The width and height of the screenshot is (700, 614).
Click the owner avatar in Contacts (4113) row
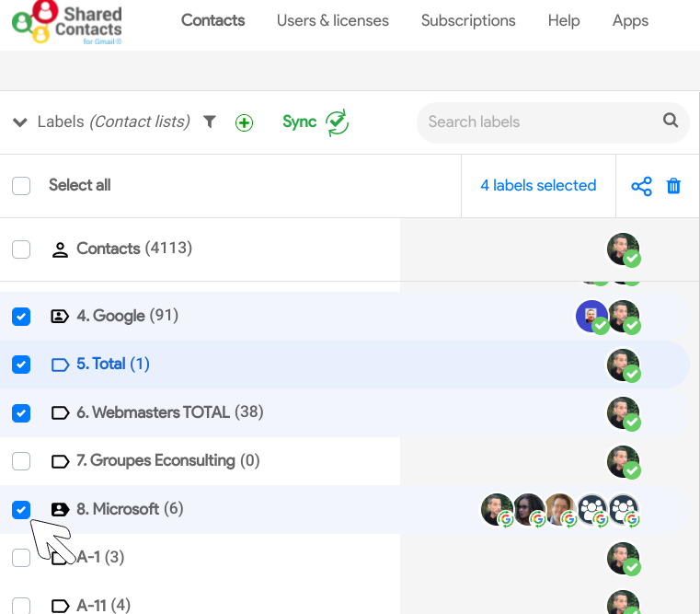(624, 249)
